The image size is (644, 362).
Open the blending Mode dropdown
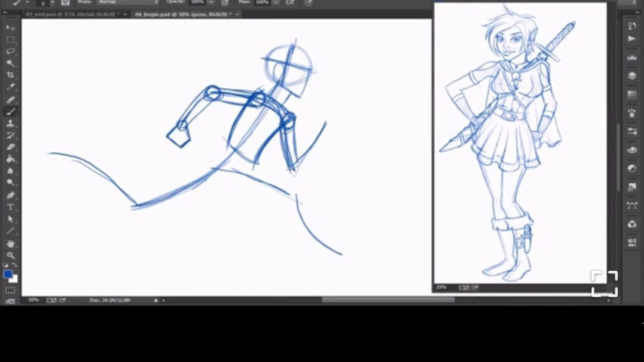point(128,2)
